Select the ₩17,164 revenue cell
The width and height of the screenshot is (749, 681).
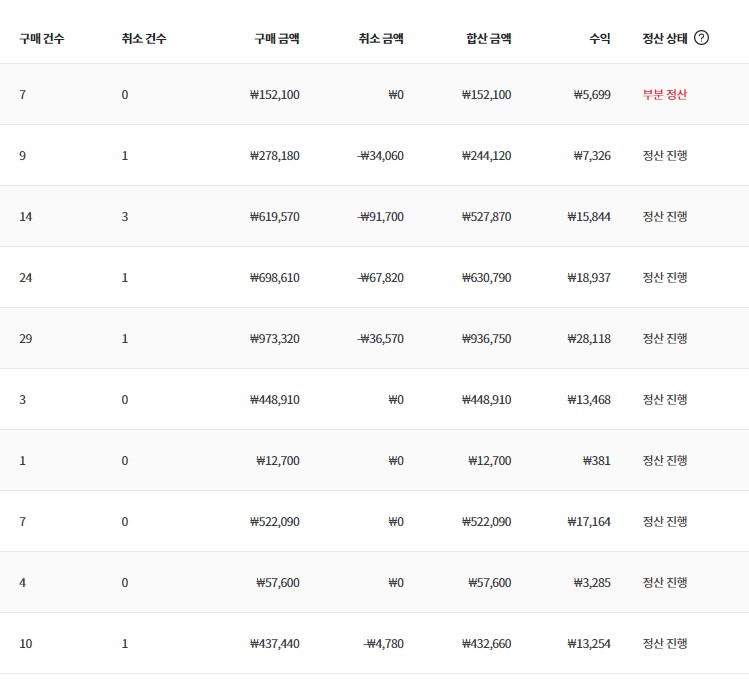click(592, 522)
